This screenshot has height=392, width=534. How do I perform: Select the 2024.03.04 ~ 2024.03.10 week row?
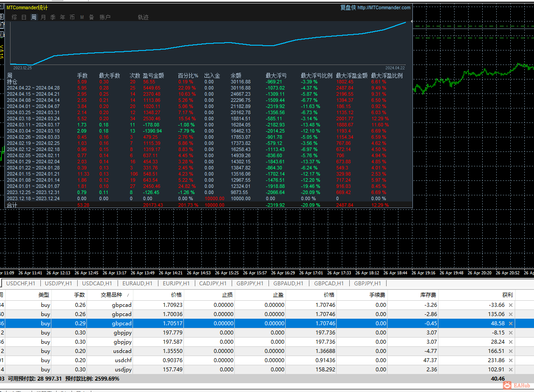coord(33,131)
